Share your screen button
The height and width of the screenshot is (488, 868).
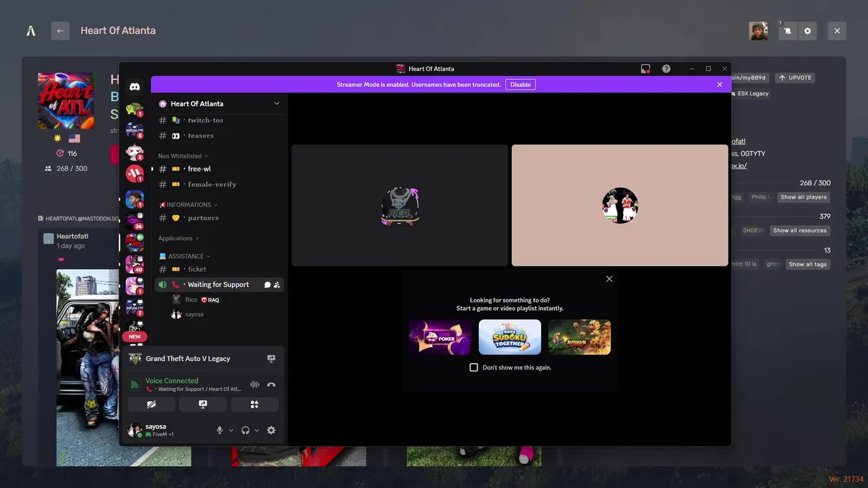click(203, 405)
